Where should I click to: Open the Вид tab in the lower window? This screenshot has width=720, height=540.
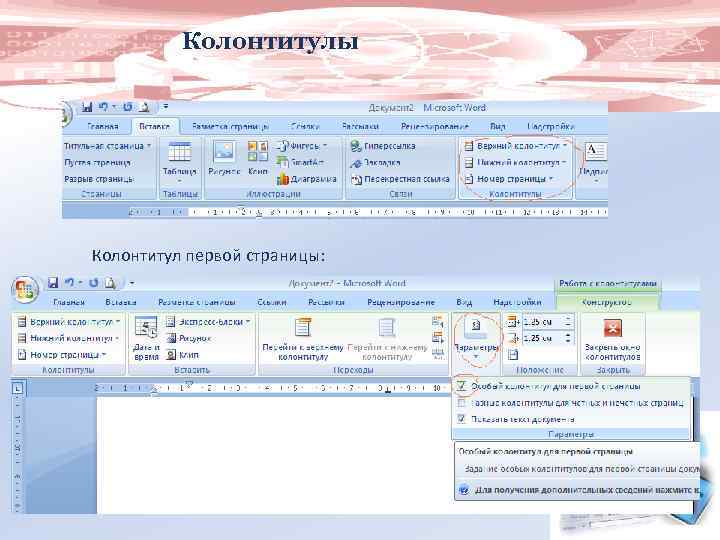click(x=464, y=302)
